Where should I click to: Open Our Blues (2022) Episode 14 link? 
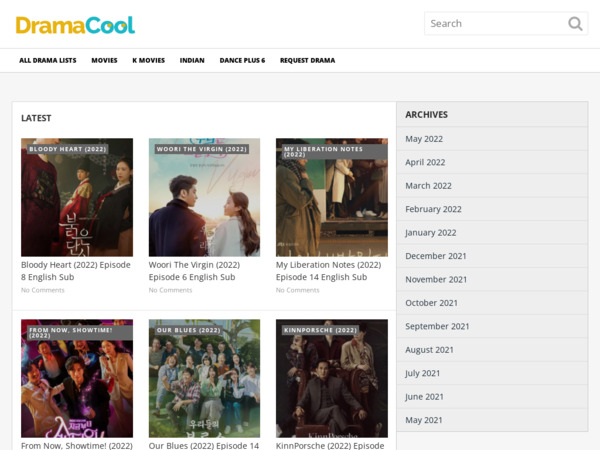coord(204,446)
